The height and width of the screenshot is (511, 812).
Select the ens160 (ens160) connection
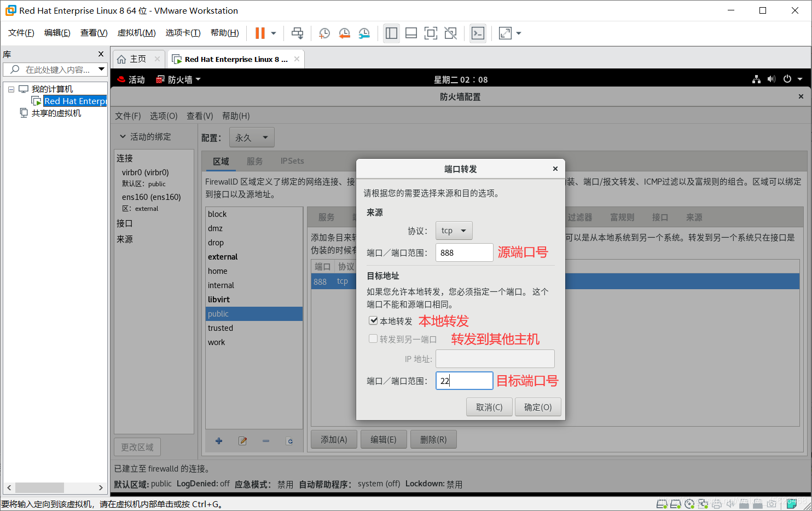coord(151,197)
